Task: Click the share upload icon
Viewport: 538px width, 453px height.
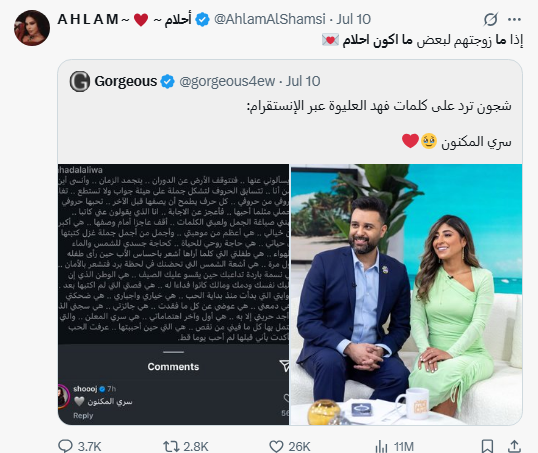Action: click(514, 446)
